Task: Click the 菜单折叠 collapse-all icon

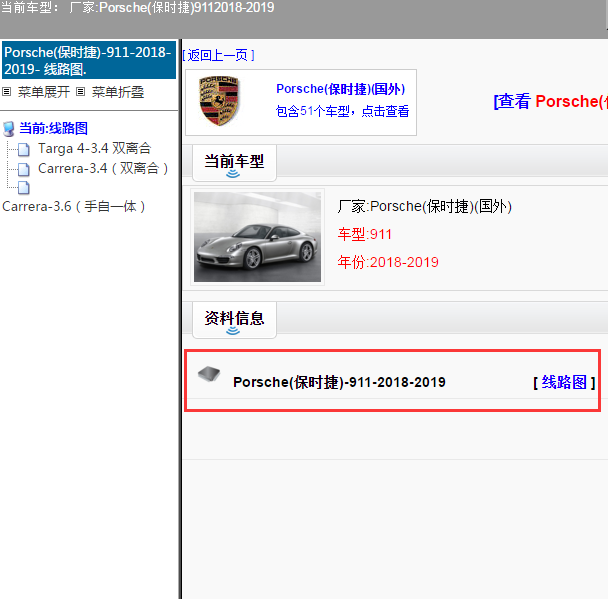Action: [80, 92]
